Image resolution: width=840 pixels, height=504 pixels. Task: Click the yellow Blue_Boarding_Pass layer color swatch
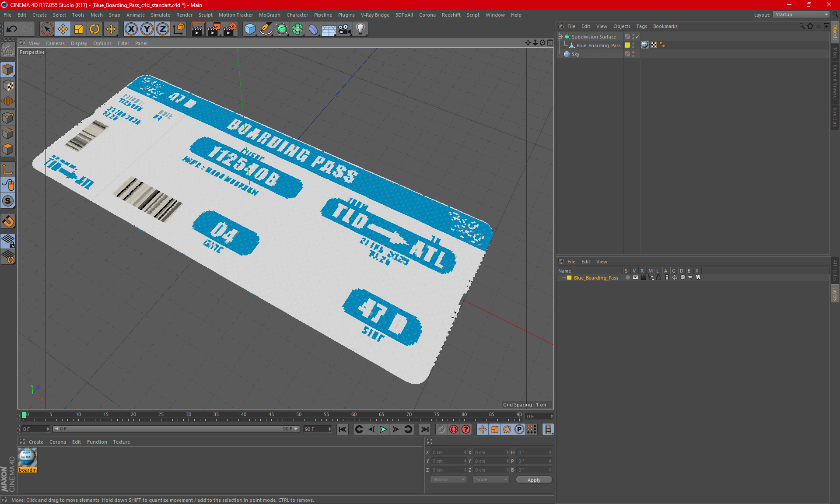click(x=569, y=278)
